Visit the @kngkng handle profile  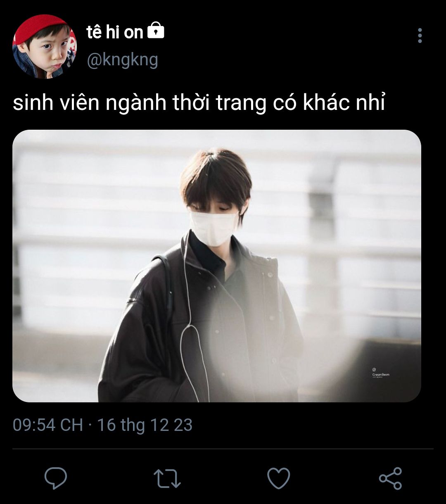click(x=122, y=60)
